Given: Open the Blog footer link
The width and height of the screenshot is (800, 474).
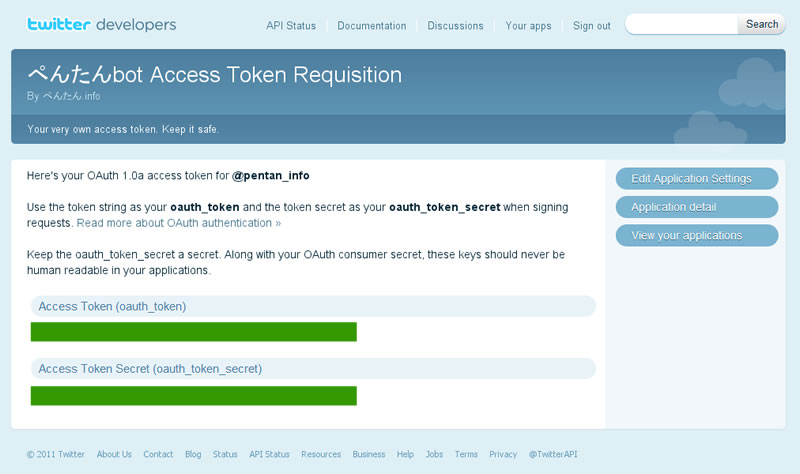Looking at the screenshot, I should click(193, 454).
